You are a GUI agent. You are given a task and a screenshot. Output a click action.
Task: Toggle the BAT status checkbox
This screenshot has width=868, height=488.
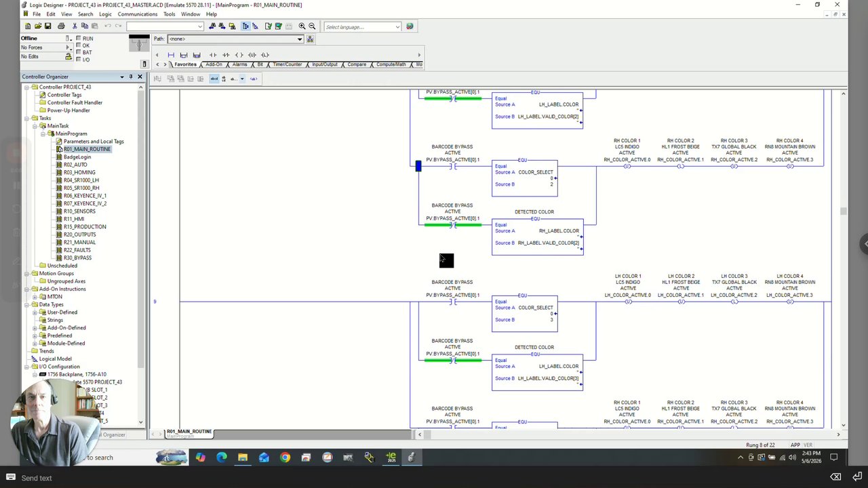pyautogui.click(x=79, y=52)
